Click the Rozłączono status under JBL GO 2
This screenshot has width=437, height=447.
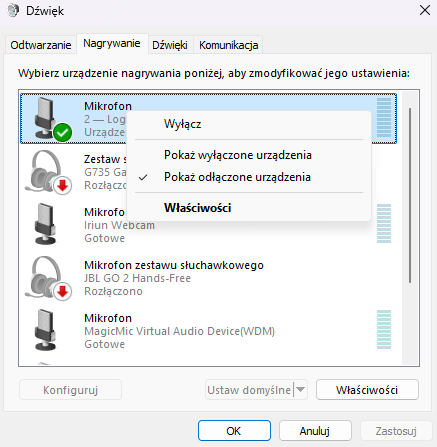pos(113,291)
